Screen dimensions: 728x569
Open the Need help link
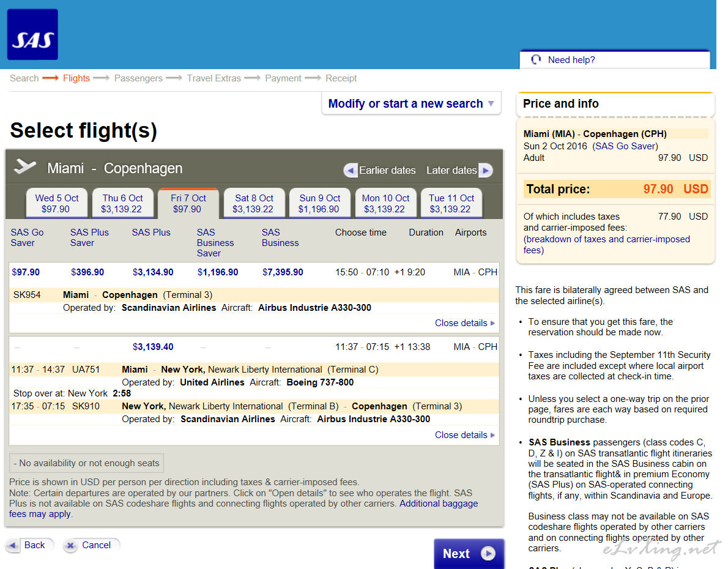pyautogui.click(x=571, y=60)
